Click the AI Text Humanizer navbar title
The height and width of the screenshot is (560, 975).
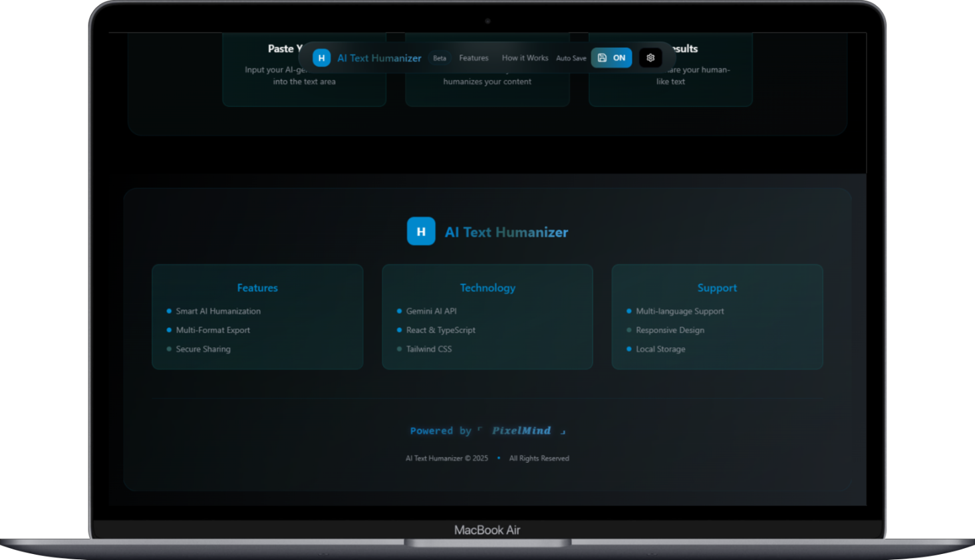click(379, 59)
